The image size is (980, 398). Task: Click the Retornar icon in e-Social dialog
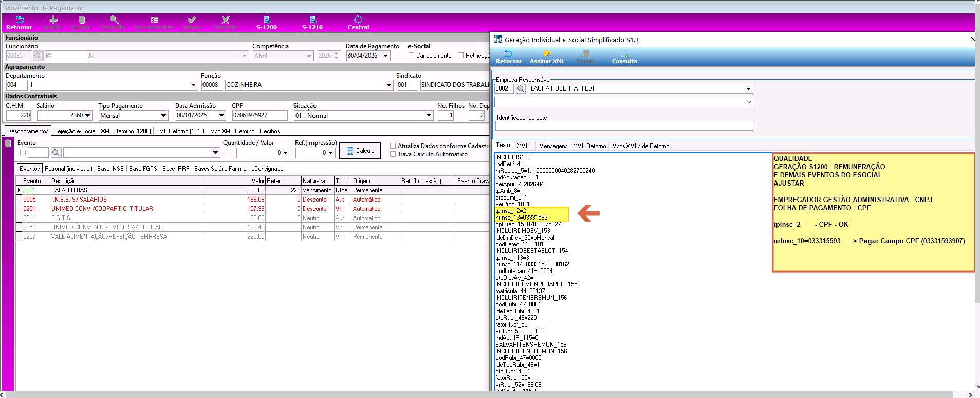(509, 57)
